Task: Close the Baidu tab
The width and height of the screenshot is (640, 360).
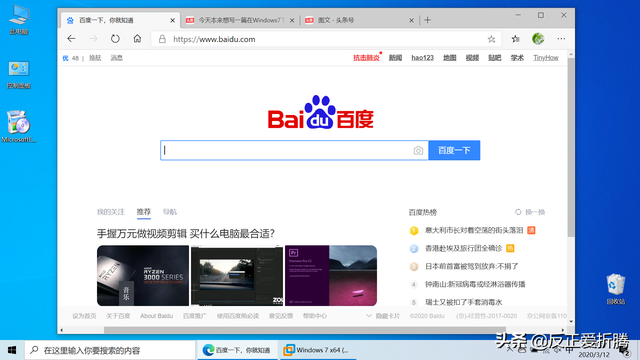Action: tap(172, 20)
